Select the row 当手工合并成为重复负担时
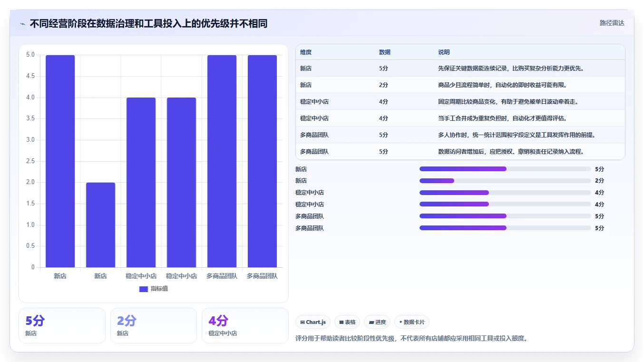The width and height of the screenshot is (644, 362). [460, 118]
